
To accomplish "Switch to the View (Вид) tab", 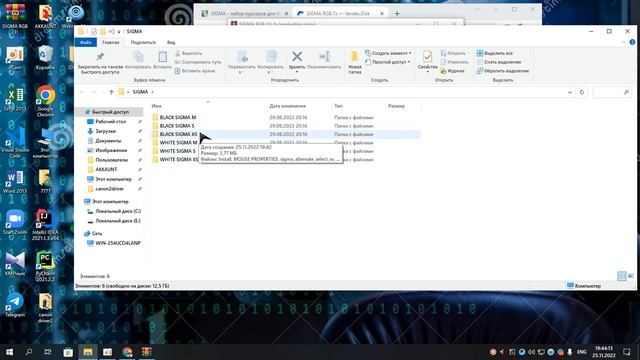I will 171,42.
